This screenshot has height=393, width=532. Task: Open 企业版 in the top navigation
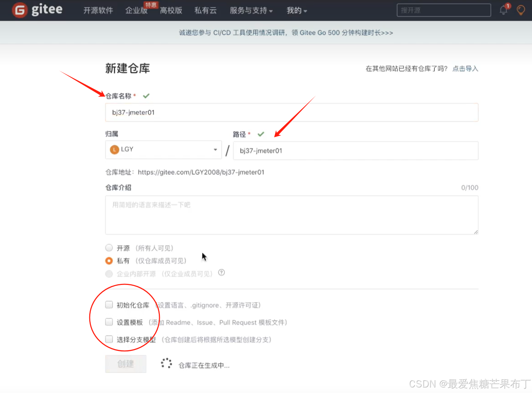pyautogui.click(x=136, y=11)
